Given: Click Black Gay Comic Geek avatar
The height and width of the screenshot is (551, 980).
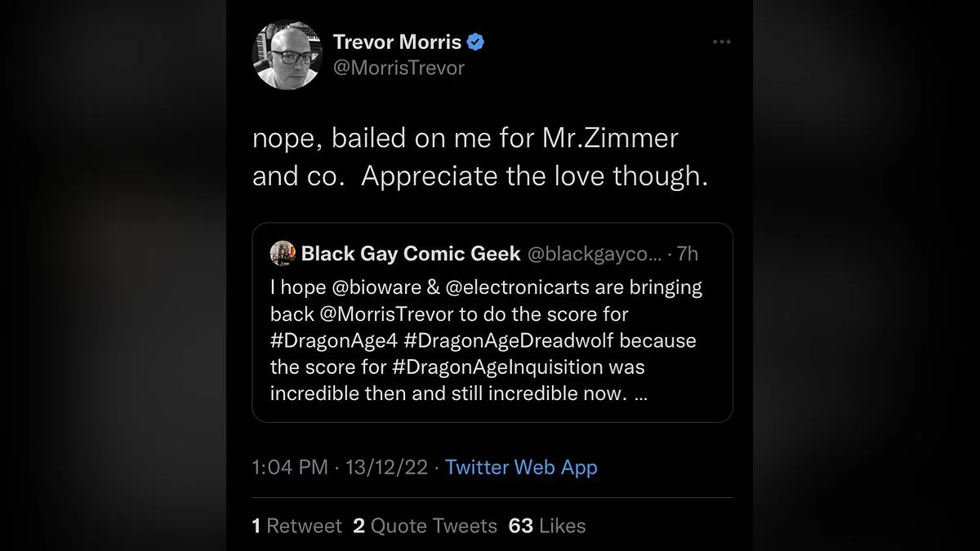Looking at the screenshot, I should click(282, 254).
